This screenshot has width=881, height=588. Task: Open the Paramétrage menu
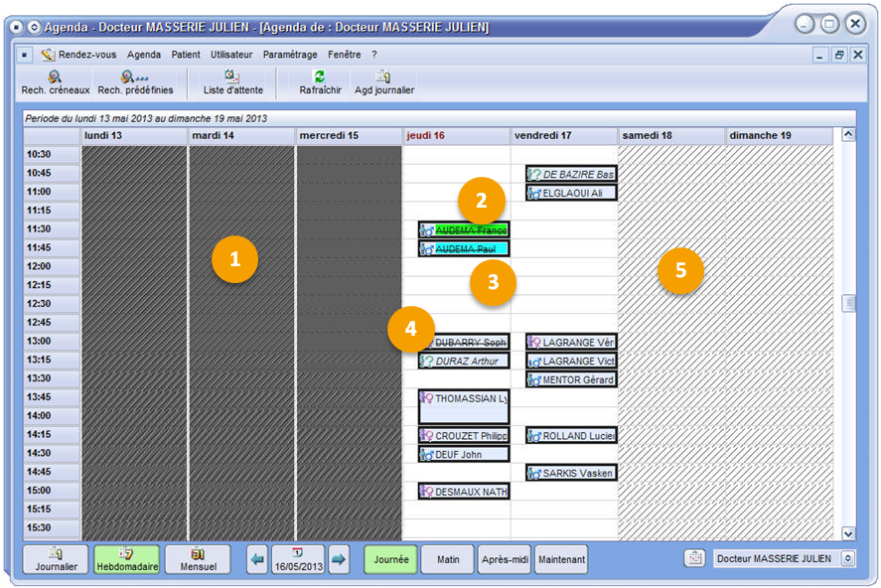point(290,55)
